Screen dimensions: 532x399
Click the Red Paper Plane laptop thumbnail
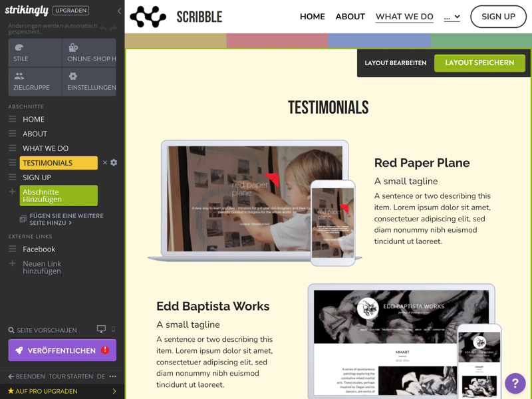coord(255,200)
